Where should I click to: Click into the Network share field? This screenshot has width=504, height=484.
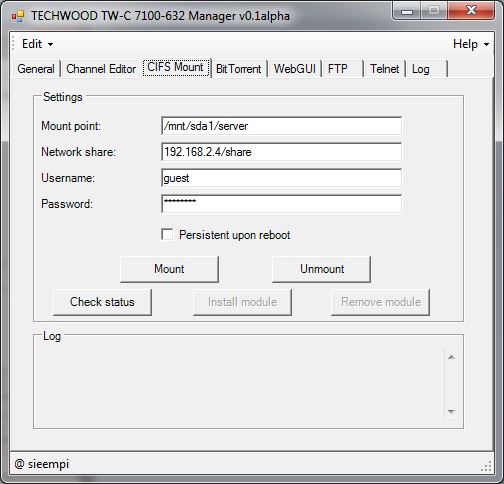(x=282, y=152)
